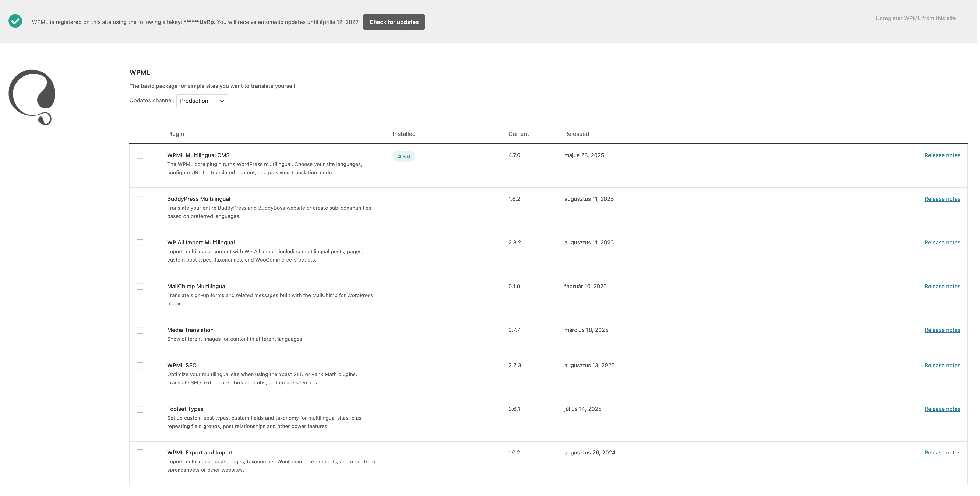Open Release notes for WPML Export and Import
980x496 pixels.
click(942, 453)
